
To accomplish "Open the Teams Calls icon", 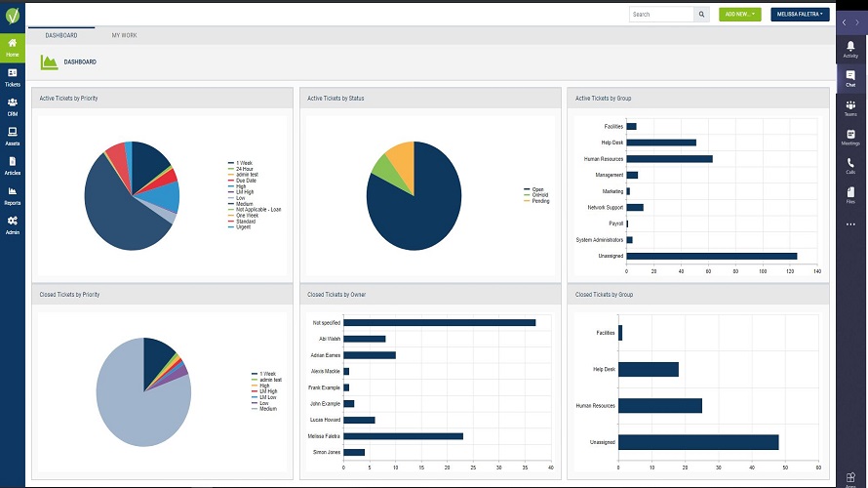I will coord(850,166).
